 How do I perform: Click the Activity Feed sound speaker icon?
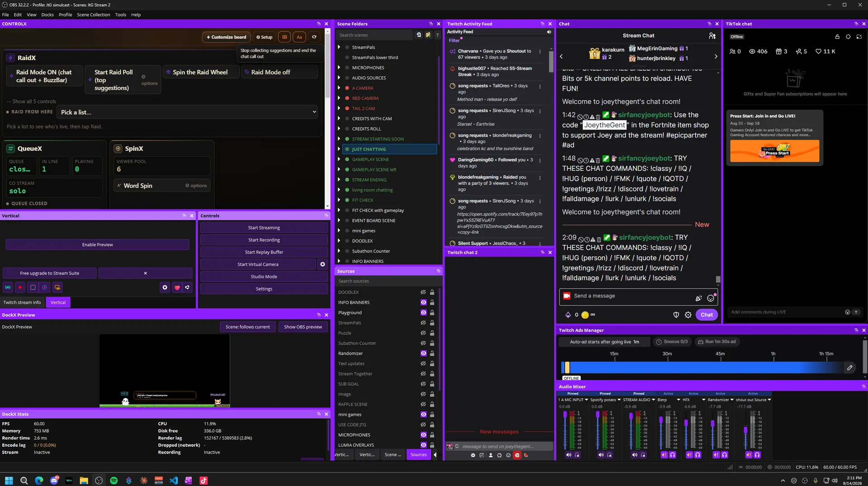click(x=549, y=32)
